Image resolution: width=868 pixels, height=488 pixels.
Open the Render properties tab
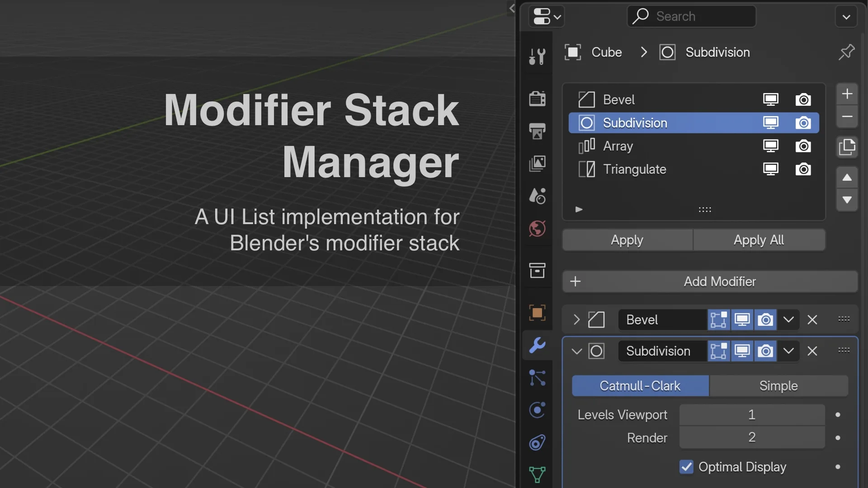point(537,98)
